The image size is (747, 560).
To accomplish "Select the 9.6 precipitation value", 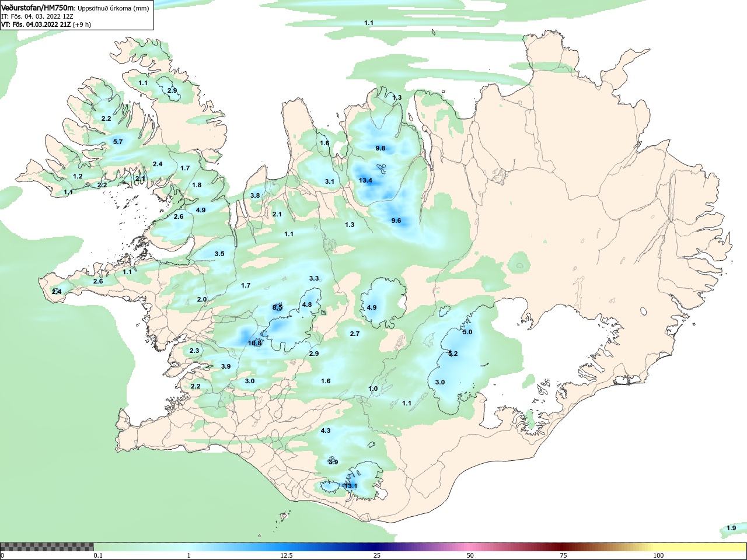I will (396, 220).
